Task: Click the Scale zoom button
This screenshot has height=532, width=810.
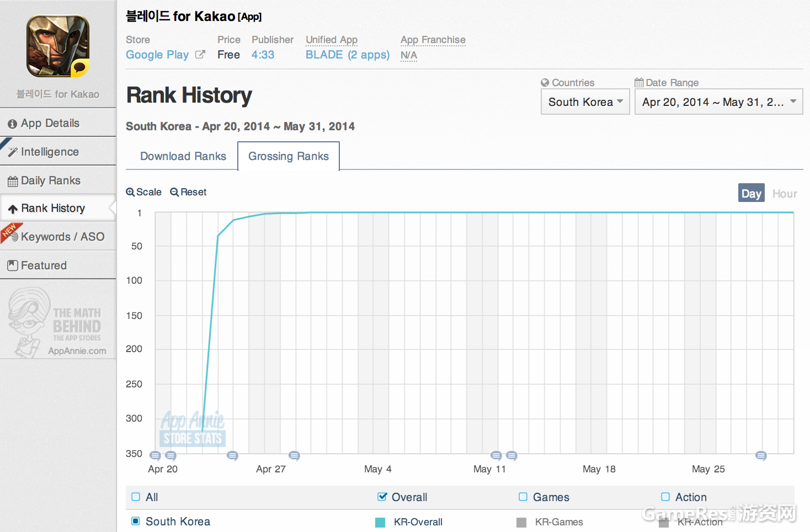Action: point(144,192)
